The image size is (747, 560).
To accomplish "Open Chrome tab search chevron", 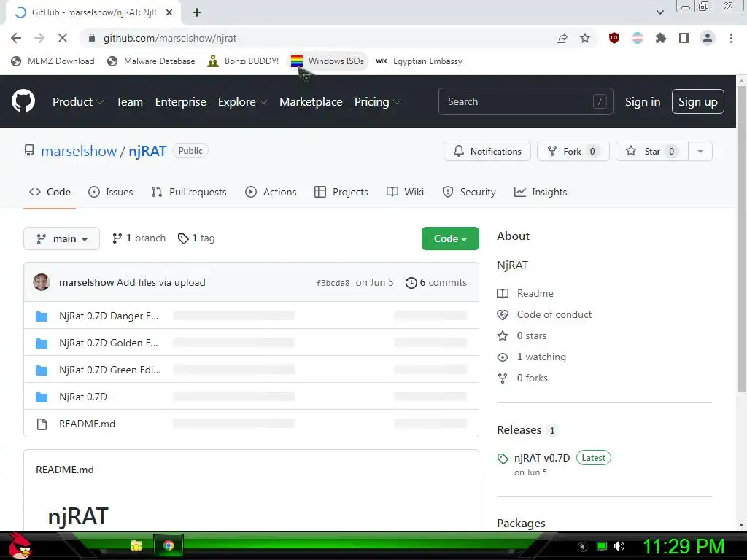I will pyautogui.click(x=659, y=12).
